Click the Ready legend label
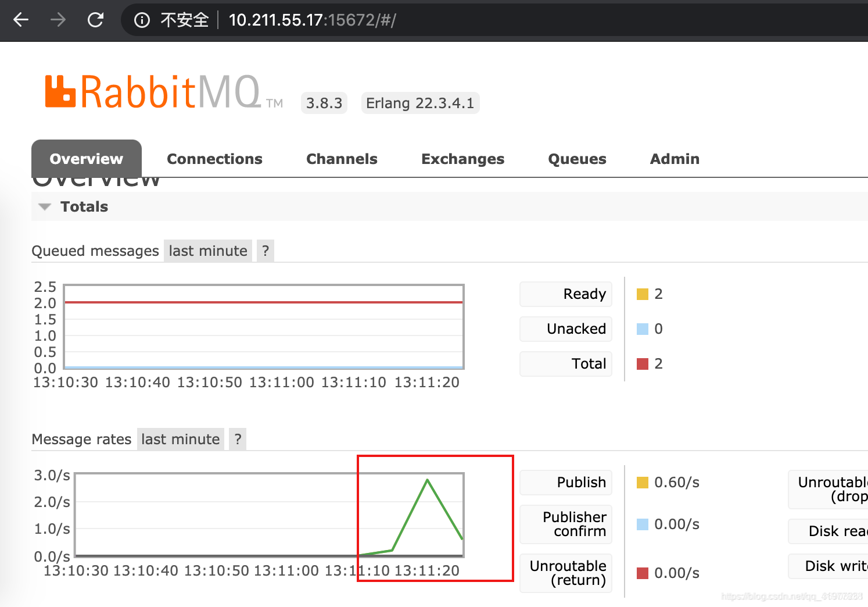Image resolution: width=868 pixels, height=607 pixels. (566, 294)
